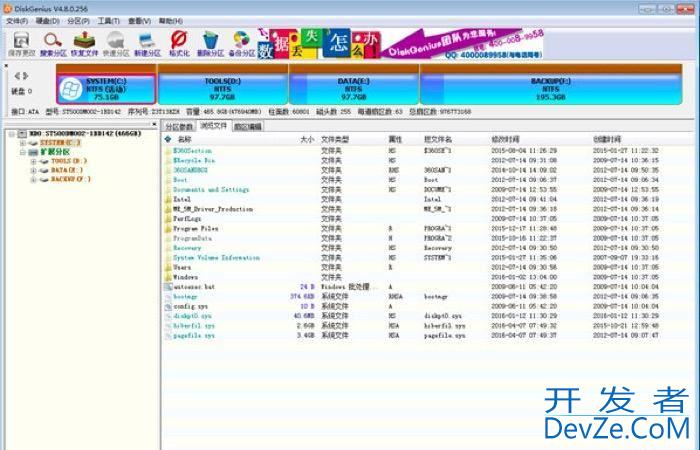Switch to the 浏览文件 browse files tab
Image resolution: width=700 pixels, height=450 pixels.
(x=213, y=126)
